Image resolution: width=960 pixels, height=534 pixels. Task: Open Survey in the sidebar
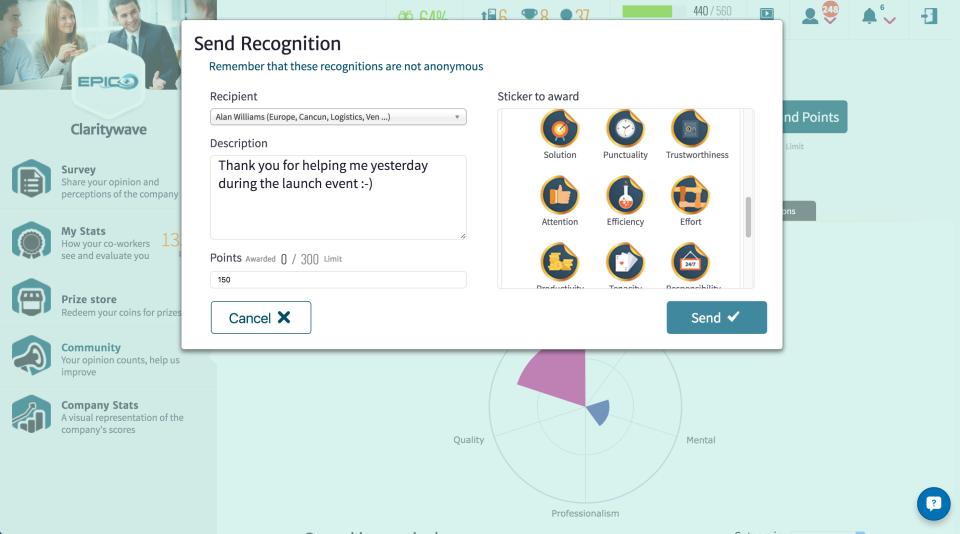click(78, 170)
